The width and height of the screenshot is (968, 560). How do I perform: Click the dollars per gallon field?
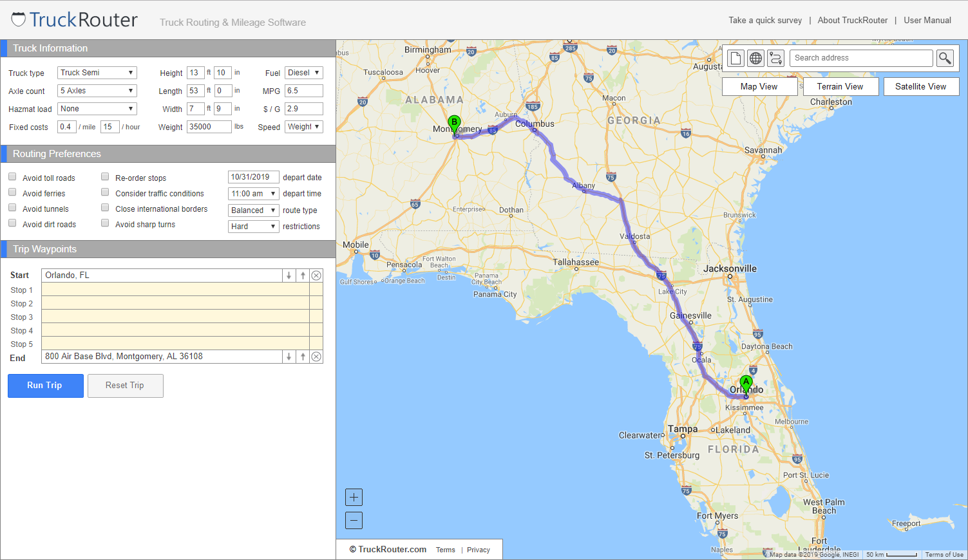(x=303, y=109)
